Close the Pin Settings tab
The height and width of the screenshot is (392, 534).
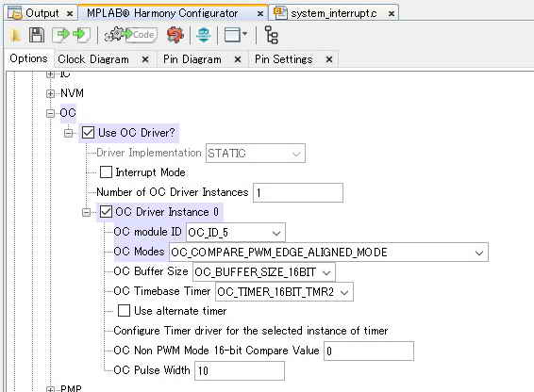(329, 59)
